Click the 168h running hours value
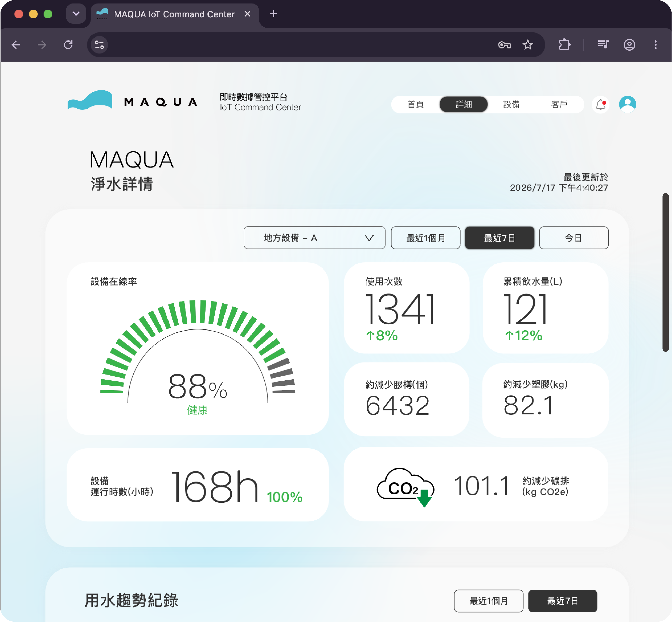Image resolution: width=672 pixels, height=622 pixels. [x=215, y=487]
